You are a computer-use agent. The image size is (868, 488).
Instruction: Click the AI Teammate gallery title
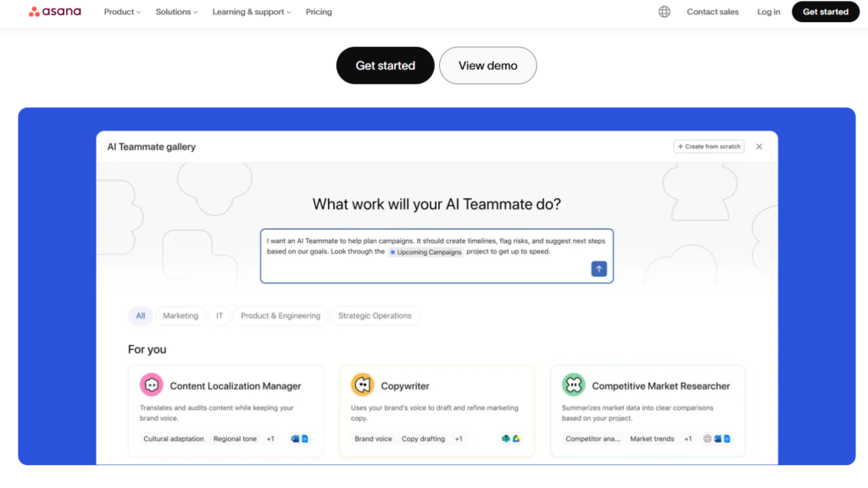(152, 147)
